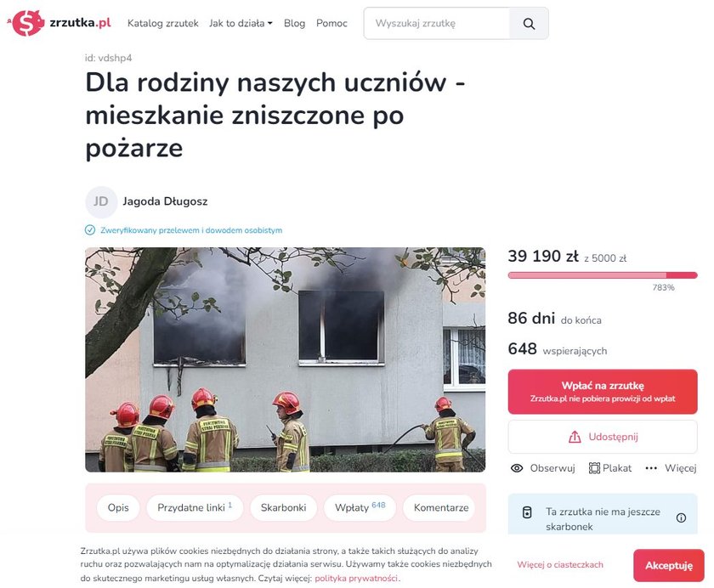Open the Katalog zrzutek menu item
This screenshot has width=714, height=588.
[x=163, y=23]
